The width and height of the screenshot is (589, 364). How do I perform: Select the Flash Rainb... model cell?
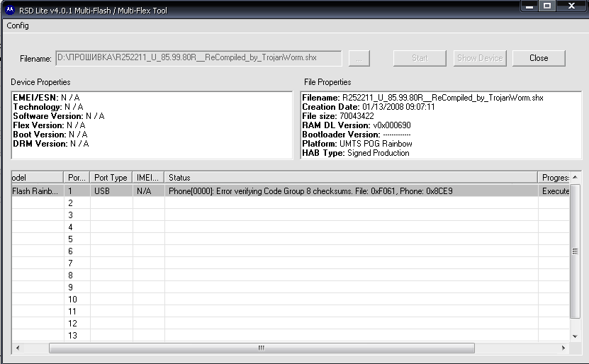37,191
